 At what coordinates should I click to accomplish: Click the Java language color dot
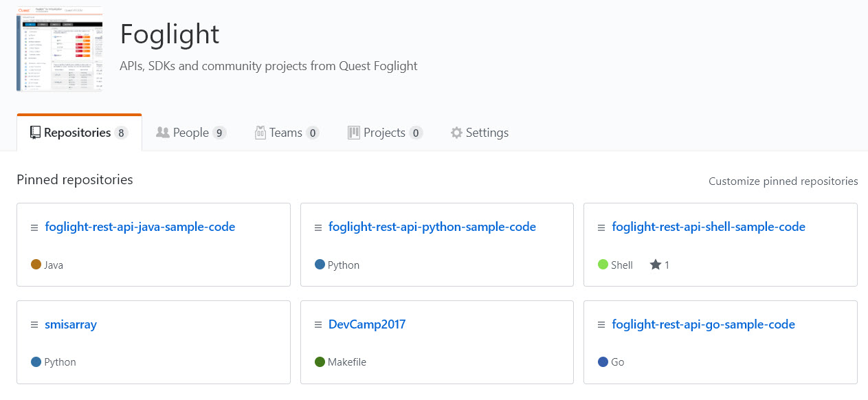point(36,265)
